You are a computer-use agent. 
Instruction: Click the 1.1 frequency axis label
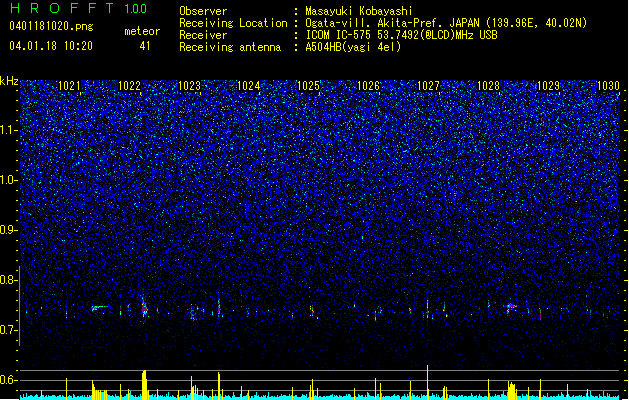[x=9, y=130]
